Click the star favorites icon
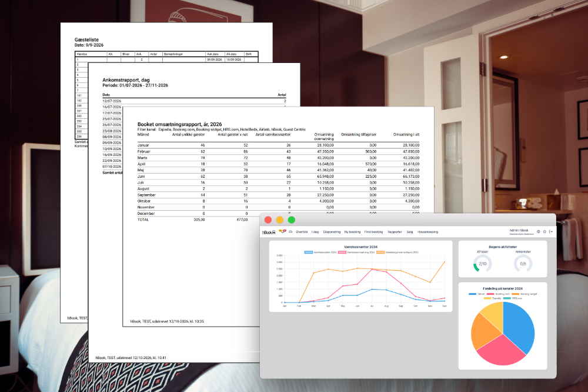588x392 pixels. tap(544, 232)
